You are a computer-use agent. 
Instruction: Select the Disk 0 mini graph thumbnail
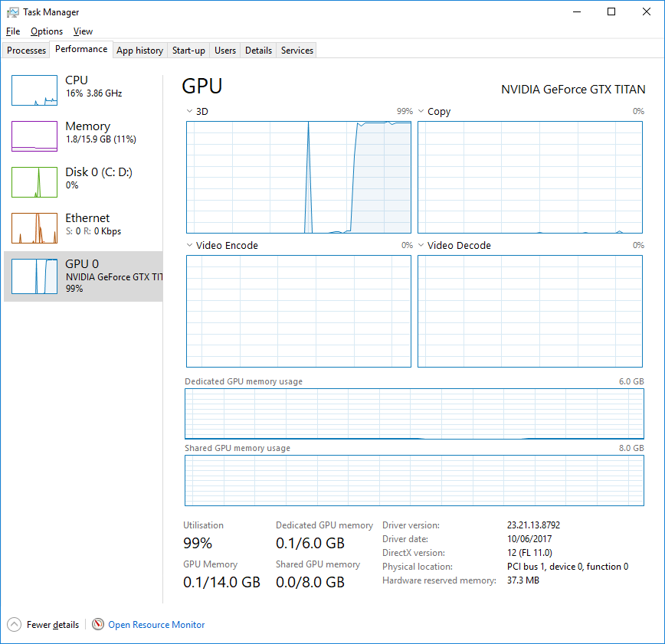pyautogui.click(x=34, y=182)
